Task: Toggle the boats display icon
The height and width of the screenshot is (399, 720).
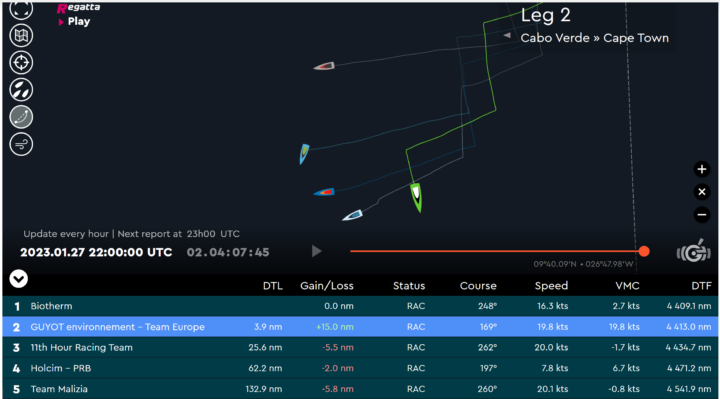Action: point(21,90)
